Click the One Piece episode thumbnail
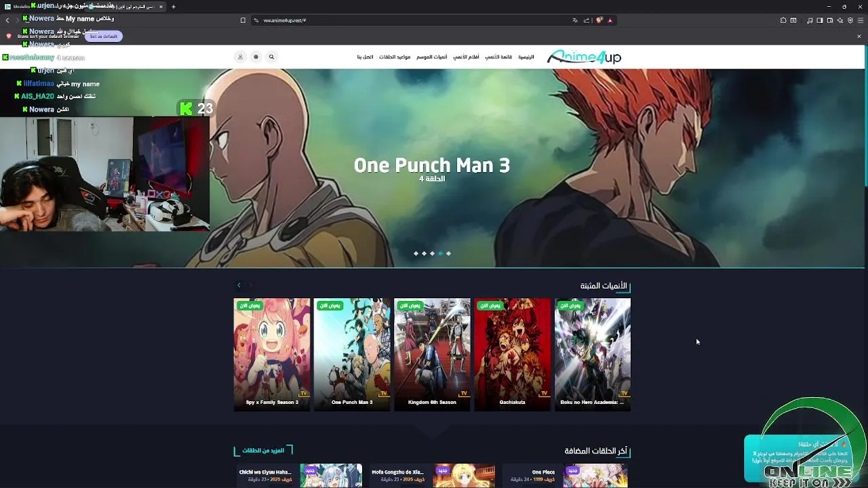This screenshot has height=488, width=868. pos(596,476)
